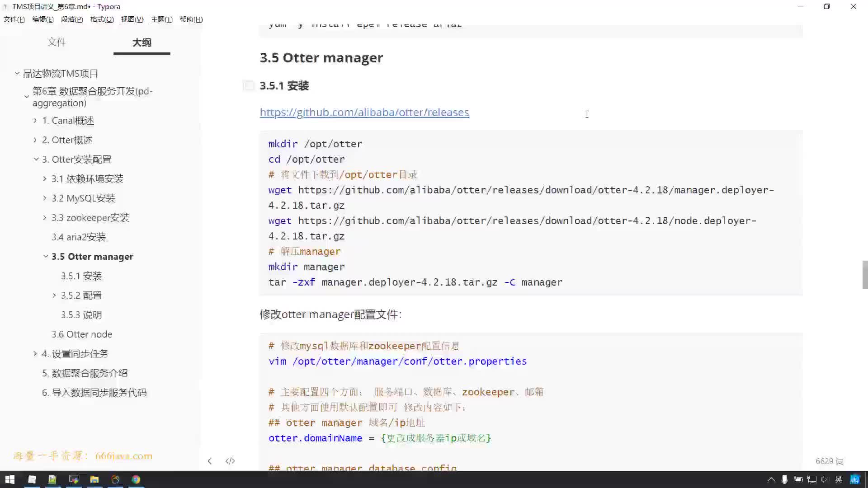Viewport: 868px width, 488px height.
Task: Click the 'otter.domainName' config line
Action: pos(380,438)
